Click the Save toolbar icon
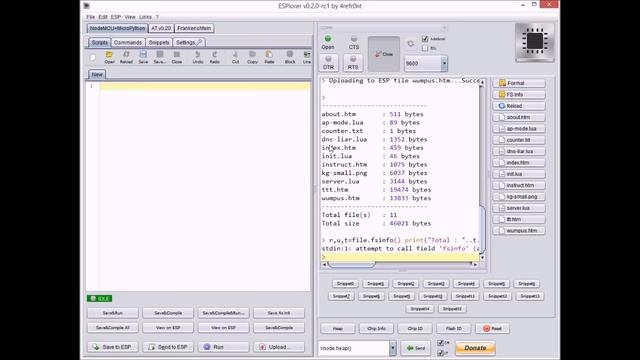640x360 pixels. pos(143,57)
